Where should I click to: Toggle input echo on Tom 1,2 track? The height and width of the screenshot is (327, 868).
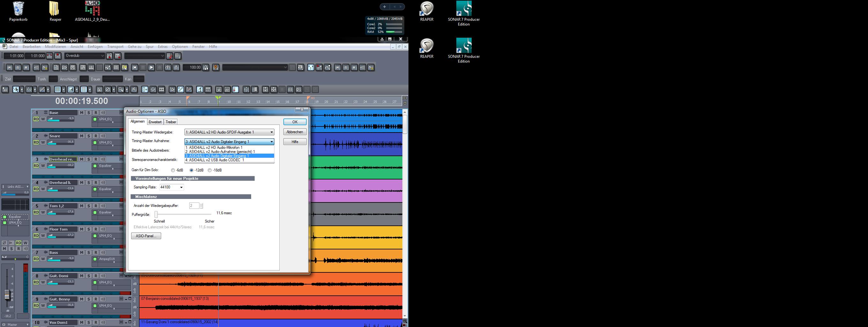coord(103,206)
